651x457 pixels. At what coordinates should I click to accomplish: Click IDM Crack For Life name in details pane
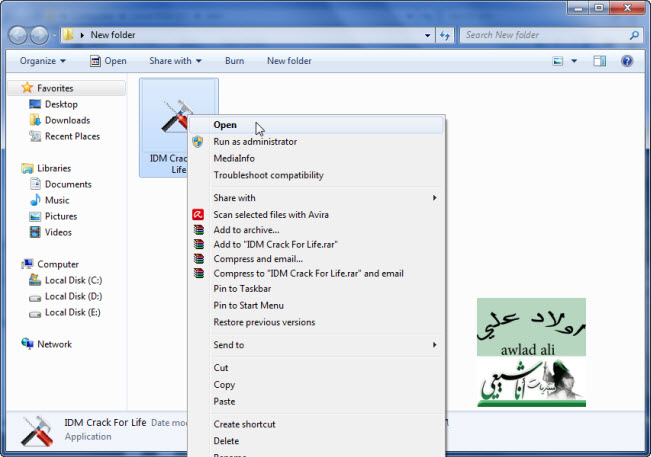click(x=105, y=423)
